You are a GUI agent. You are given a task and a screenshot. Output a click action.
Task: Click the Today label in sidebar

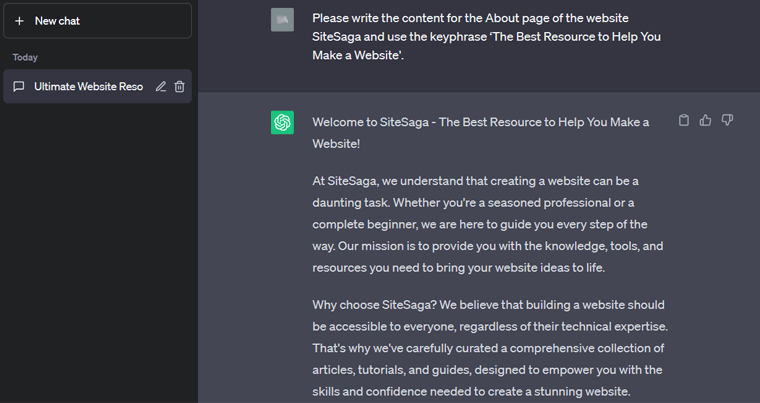(25, 57)
